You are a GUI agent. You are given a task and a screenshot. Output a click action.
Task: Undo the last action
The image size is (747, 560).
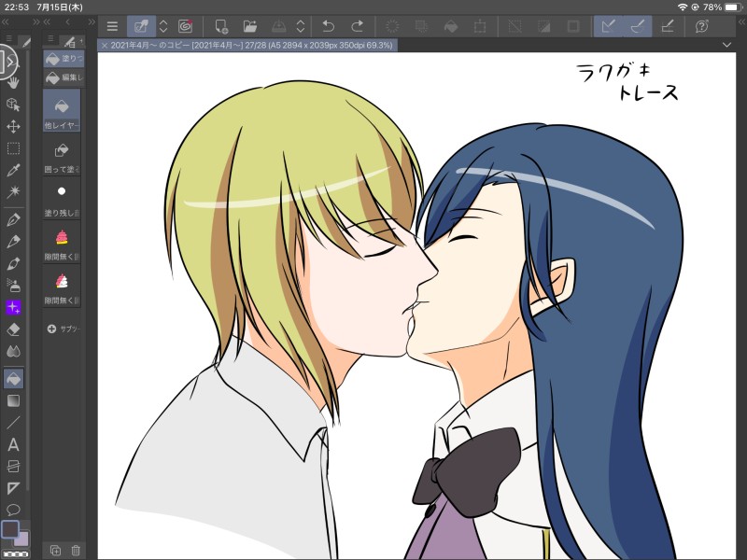point(328,26)
